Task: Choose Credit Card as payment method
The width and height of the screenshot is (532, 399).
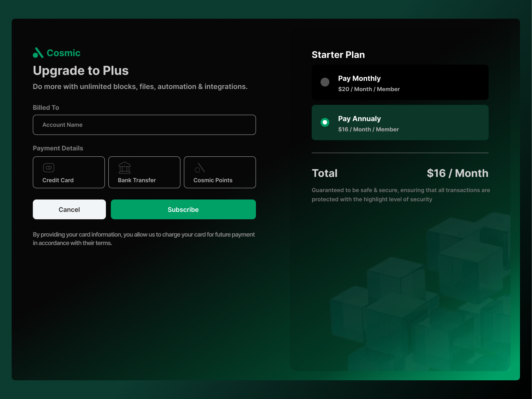Action: (x=68, y=172)
